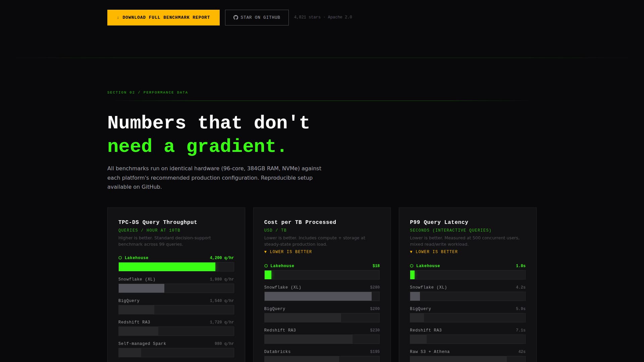The image size is (644, 362).
Task: Click the '$18' Lakehouse cost value
Action: pos(376,266)
